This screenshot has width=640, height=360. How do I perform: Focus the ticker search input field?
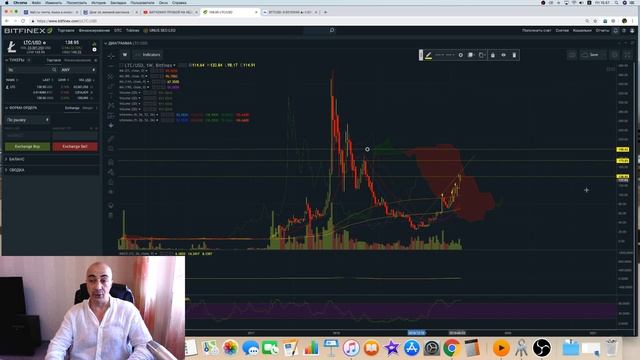(31, 70)
